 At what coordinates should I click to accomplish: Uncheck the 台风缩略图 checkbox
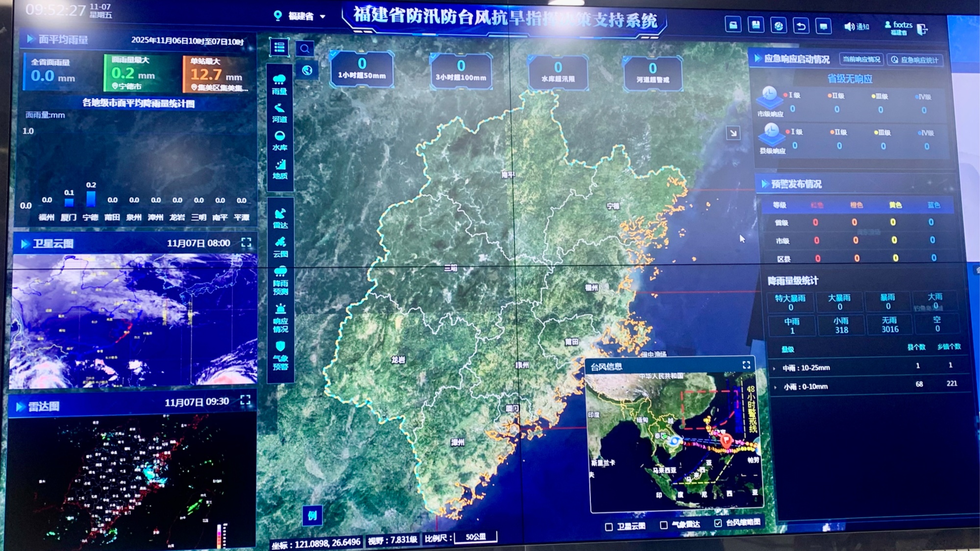[718, 523]
